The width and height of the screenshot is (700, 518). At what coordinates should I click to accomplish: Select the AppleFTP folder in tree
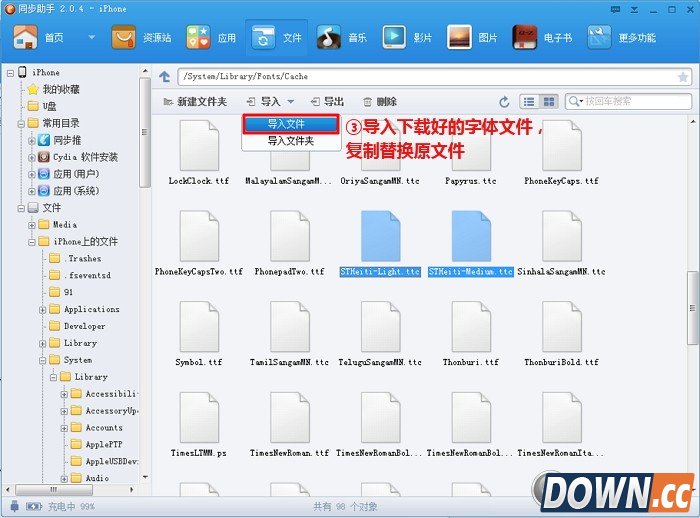[x=104, y=444]
